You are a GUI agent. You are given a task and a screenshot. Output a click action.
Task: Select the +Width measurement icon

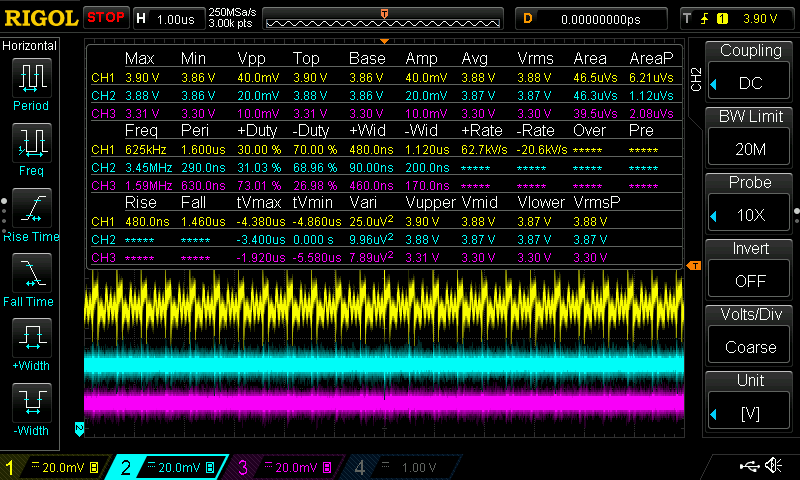32,338
